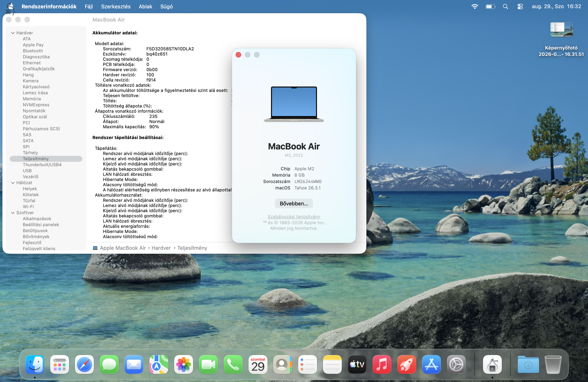Open Notes app in the Dock
588x382 pixels.
[332, 364]
